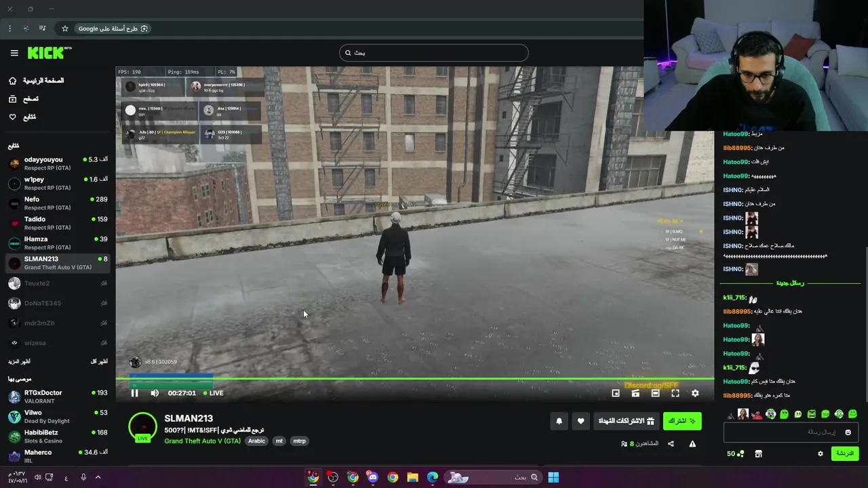This screenshot has width=868, height=488.
Task: Open Grand Theft Auto V category link
Action: tap(202, 441)
